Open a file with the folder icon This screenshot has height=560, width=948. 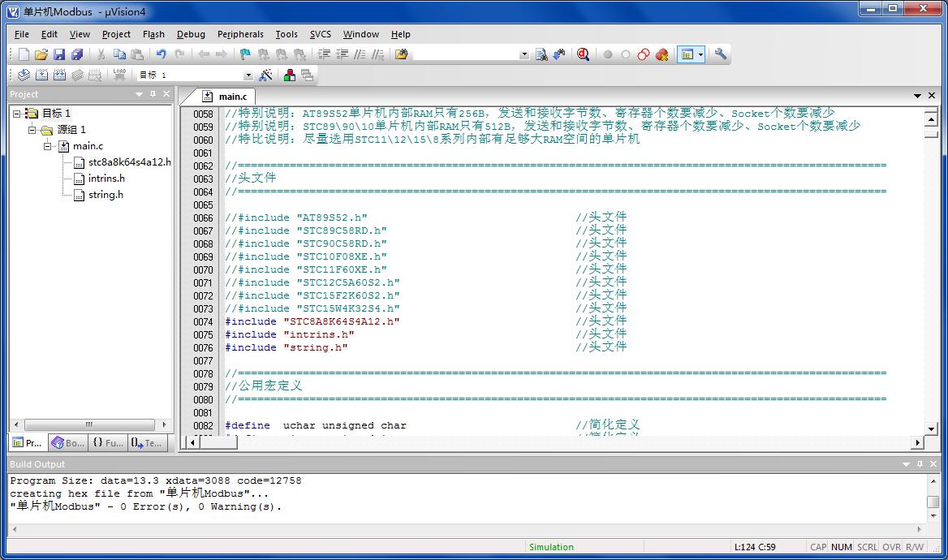[x=41, y=54]
